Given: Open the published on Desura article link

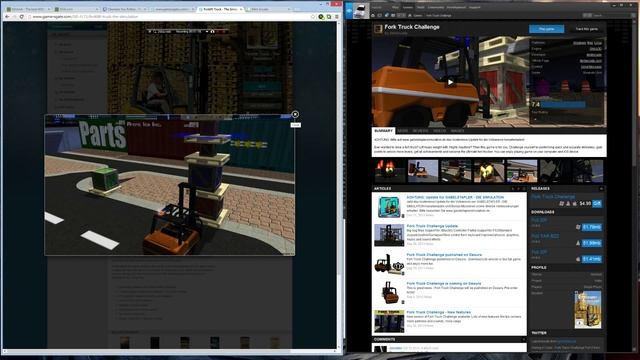Looking at the screenshot, I should [x=444, y=255].
